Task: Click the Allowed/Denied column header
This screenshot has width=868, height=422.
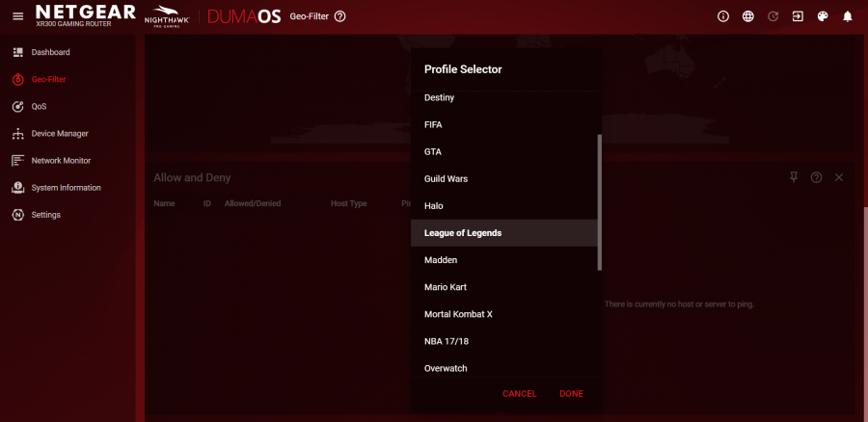Action: pyautogui.click(x=253, y=203)
